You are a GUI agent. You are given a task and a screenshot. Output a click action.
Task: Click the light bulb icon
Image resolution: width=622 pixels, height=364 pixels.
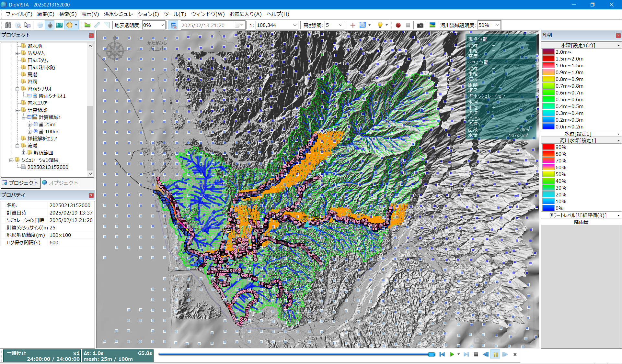tap(380, 25)
